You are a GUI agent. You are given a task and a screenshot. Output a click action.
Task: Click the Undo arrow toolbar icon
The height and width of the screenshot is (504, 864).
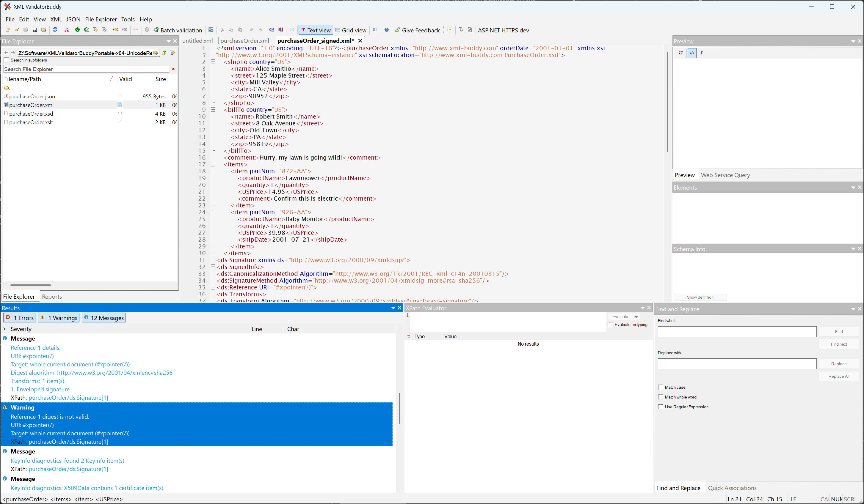[252, 30]
